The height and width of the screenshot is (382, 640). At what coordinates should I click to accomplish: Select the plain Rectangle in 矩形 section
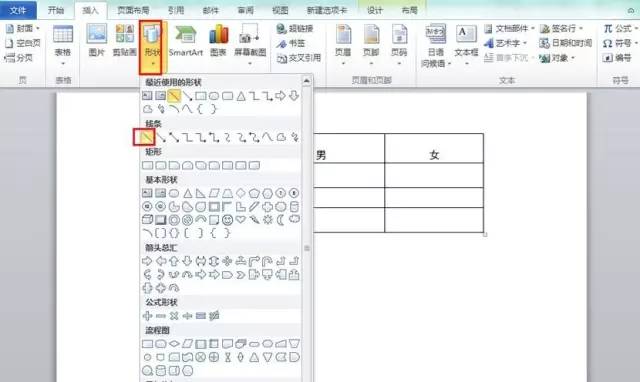pos(147,165)
